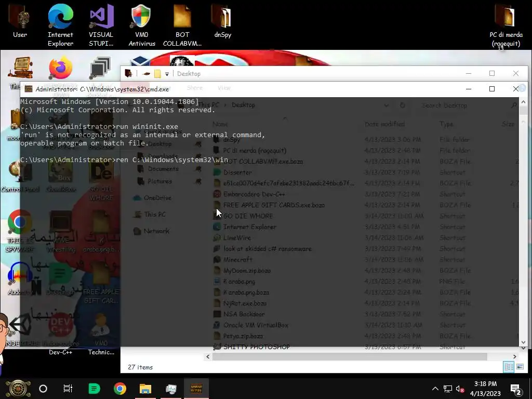This screenshot has width=532, height=399.
Task: Select Pictures in navigation pane
Action: coord(159,181)
